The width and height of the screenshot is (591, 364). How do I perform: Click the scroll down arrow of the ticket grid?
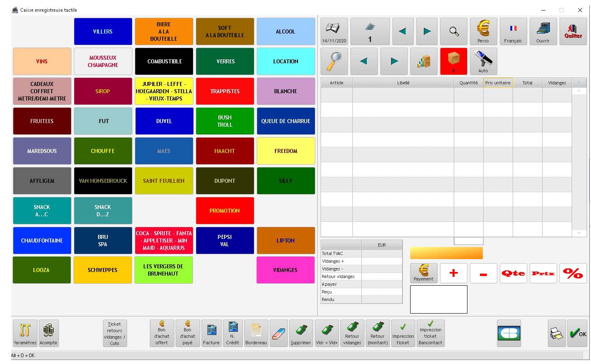point(579,233)
